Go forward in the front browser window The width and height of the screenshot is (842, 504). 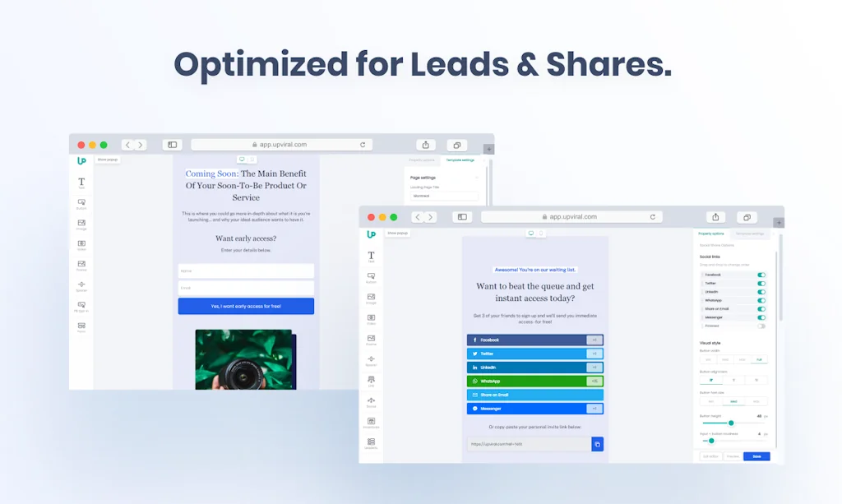430,217
